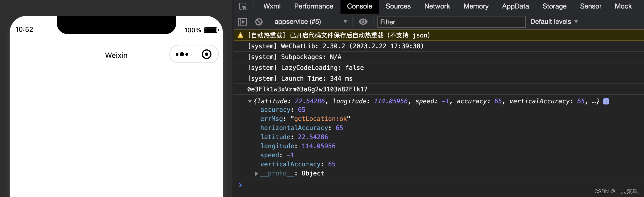Click the expanded longitude: 114.05956 property row
Image resolution: width=644 pixels, height=197 pixels.
(x=298, y=146)
